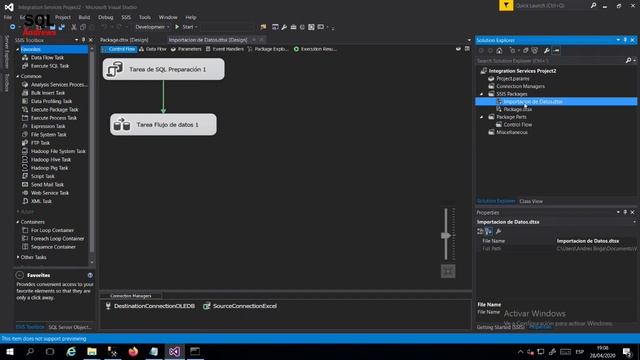Click the designer zoom slider handle
The width and height of the screenshot is (640, 360).
point(446,236)
